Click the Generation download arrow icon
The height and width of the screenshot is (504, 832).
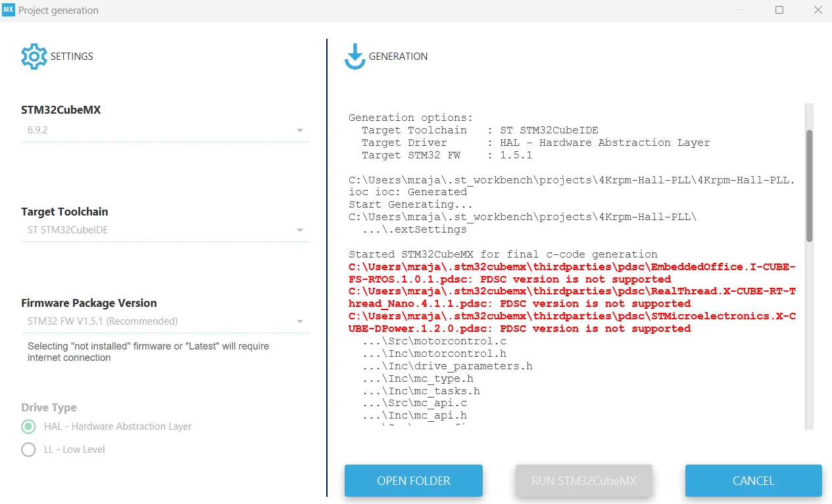[355, 57]
